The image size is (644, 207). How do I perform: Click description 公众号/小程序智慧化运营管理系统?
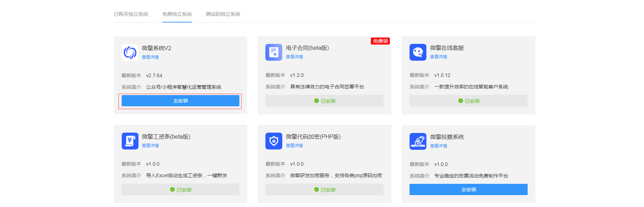coord(184,87)
